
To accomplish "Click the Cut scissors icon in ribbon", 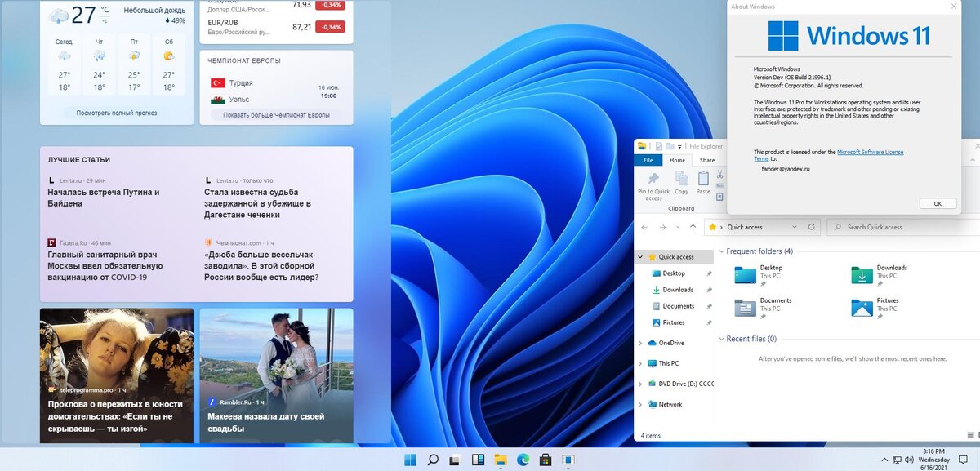I will tap(720, 174).
